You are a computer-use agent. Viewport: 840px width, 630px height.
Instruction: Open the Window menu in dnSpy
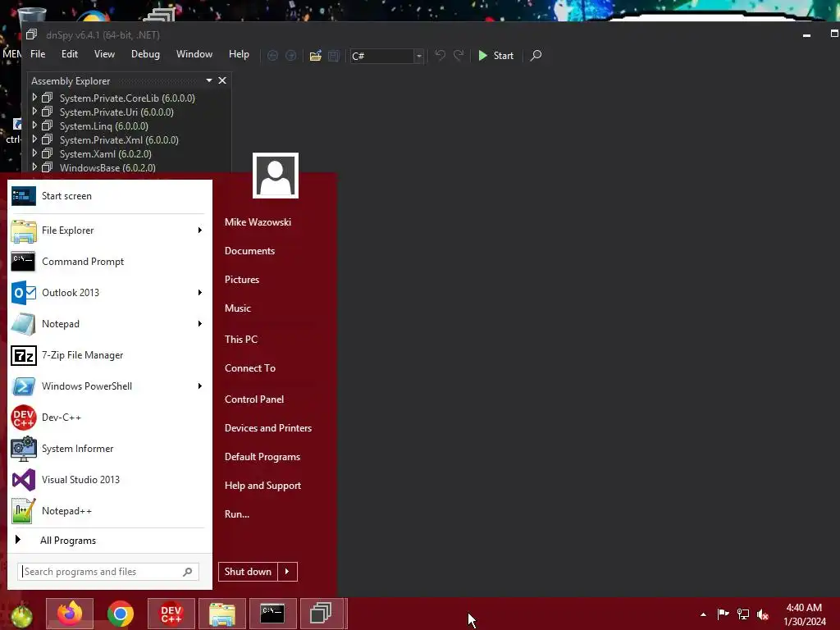pos(194,54)
